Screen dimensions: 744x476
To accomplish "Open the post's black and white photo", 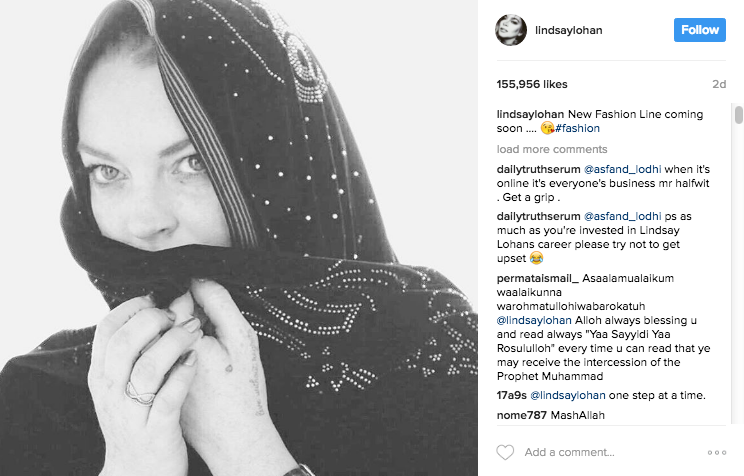I will pyautogui.click(x=239, y=238).
